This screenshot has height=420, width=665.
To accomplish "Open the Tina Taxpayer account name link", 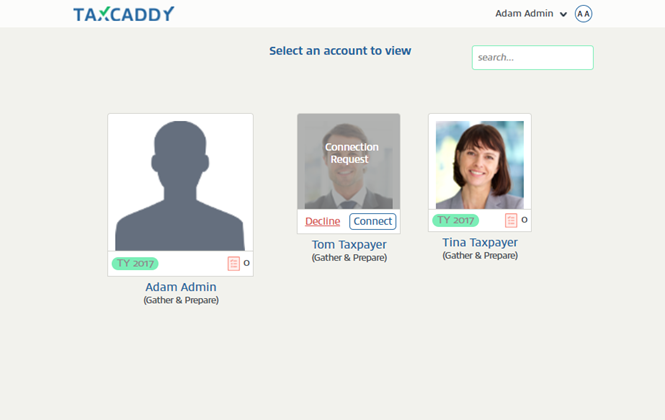I will [480, 242].
